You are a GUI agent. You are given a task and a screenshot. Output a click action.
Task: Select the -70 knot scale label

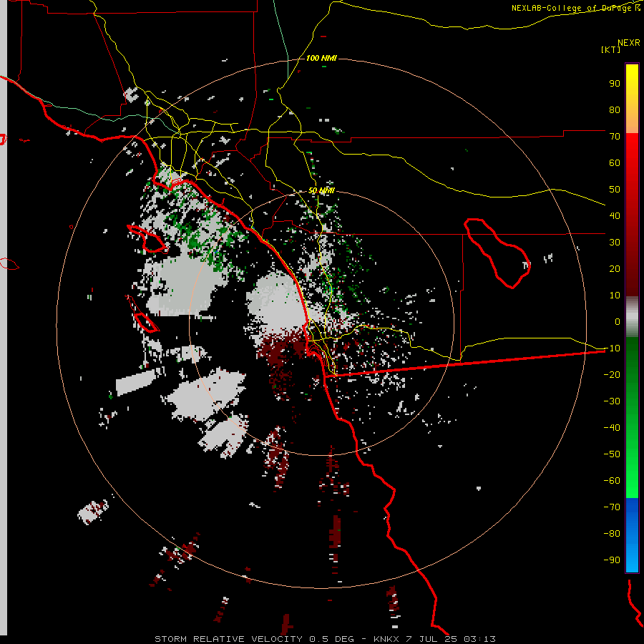612,507
